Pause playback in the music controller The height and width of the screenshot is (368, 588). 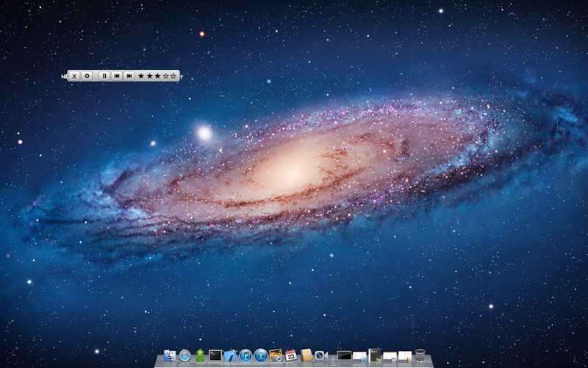[x=104, y=76]
